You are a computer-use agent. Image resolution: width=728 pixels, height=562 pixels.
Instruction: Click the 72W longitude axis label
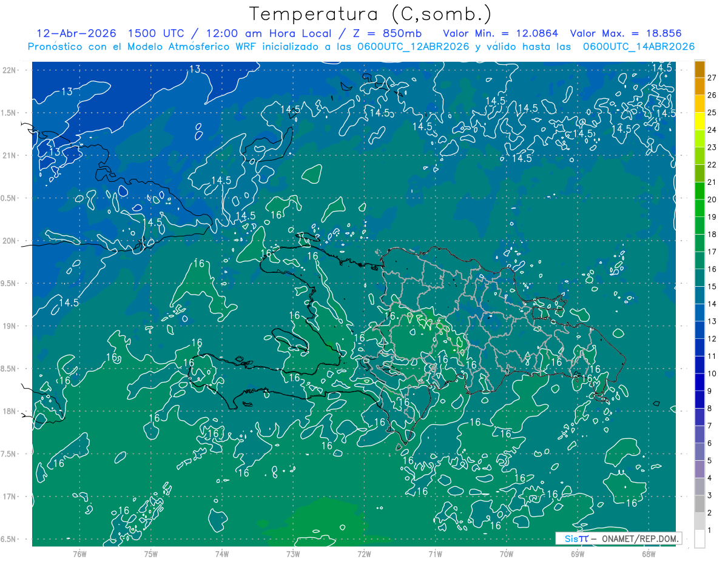click(364, 554)
